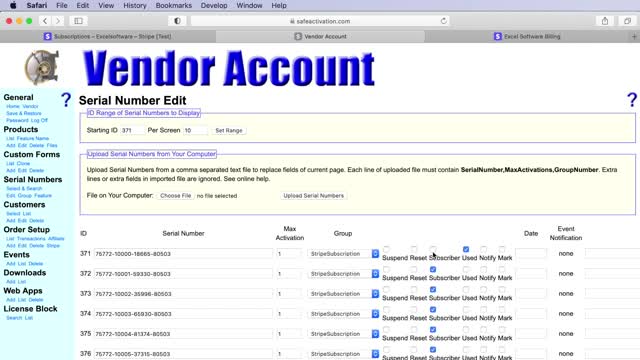Image resolution: width=640 pixels, height=360 pixels.
Task: Reload the safeactivation.com page
Action: pyautogui.click(x=443, y=21)
